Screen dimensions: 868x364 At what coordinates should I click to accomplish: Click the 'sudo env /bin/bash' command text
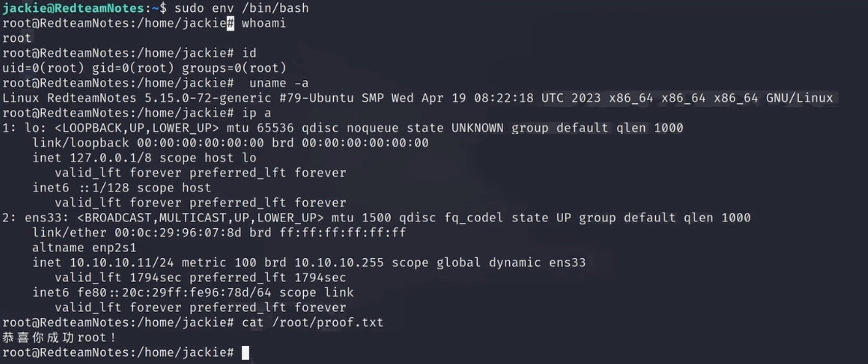241,8
